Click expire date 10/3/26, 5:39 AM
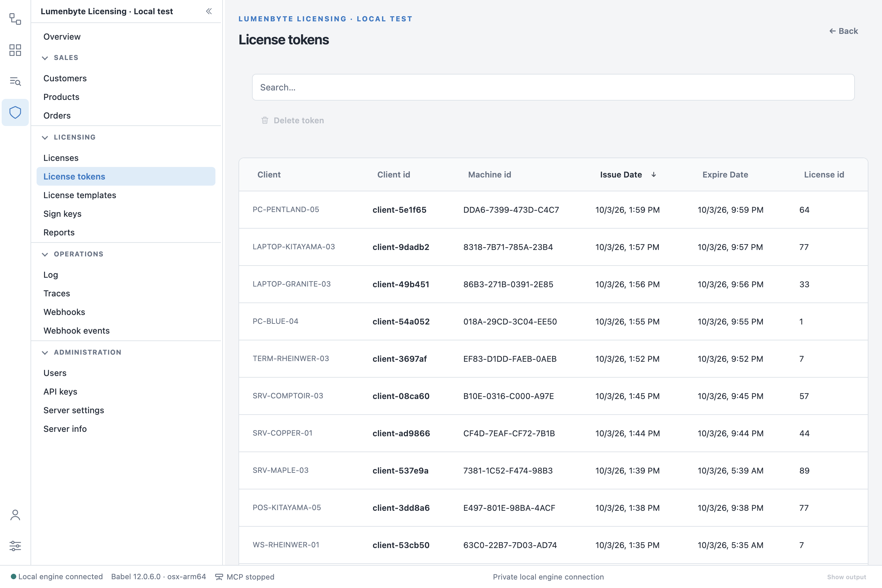The width and height of the screenshot is (882, 588). (731, 470)
